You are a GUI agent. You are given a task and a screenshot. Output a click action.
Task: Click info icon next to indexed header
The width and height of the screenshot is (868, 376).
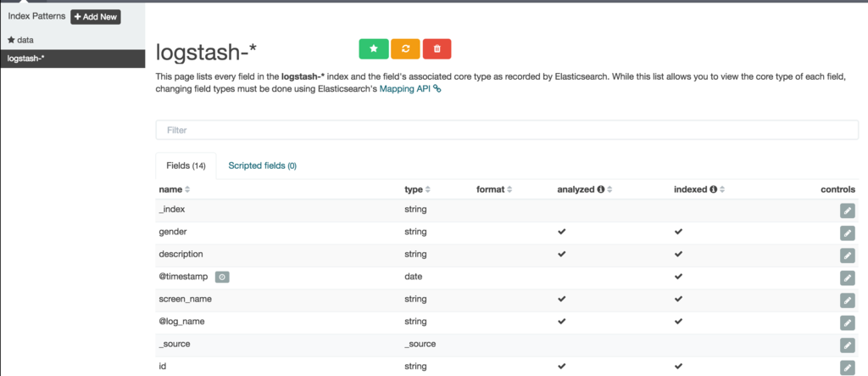(x=714, y=189)
